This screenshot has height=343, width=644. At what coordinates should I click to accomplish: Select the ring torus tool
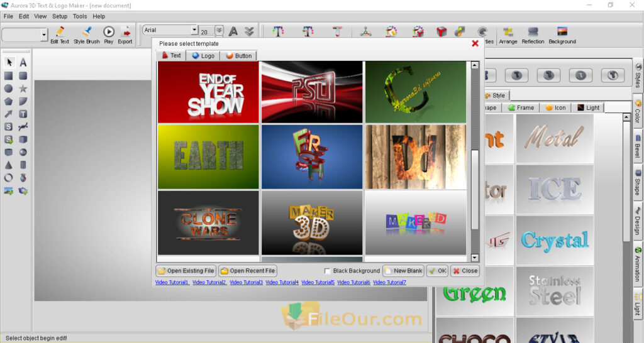8,178
